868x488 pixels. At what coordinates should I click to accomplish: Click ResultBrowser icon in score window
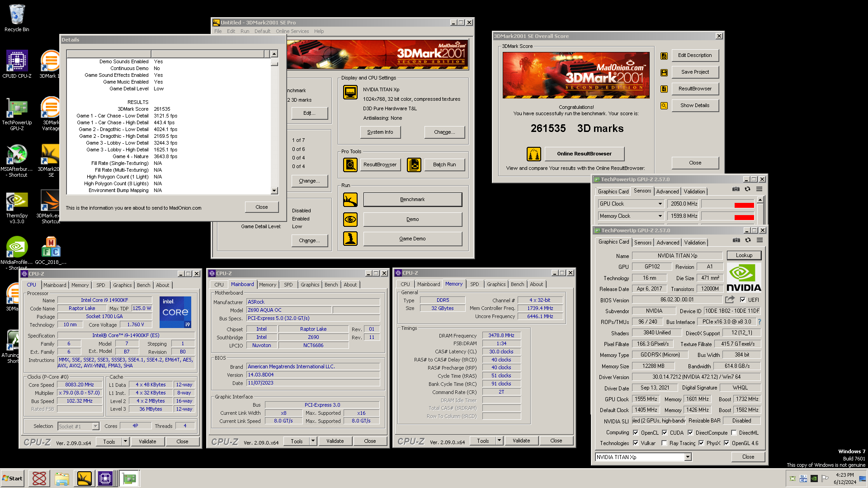[664, 89]
